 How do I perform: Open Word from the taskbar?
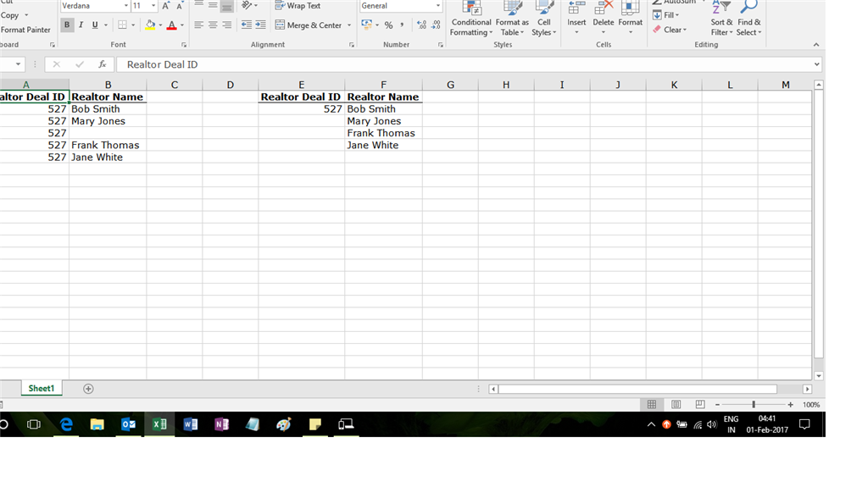191,424
